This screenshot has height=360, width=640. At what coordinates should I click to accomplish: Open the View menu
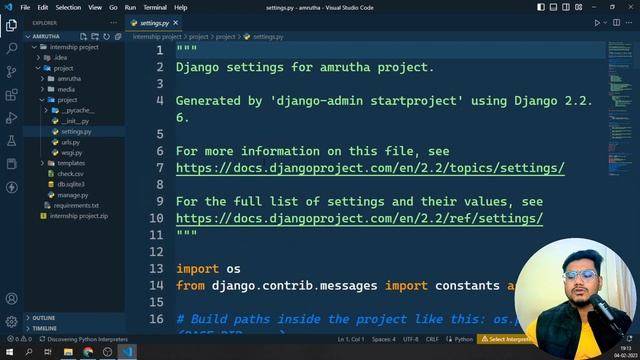coord(95,7)
